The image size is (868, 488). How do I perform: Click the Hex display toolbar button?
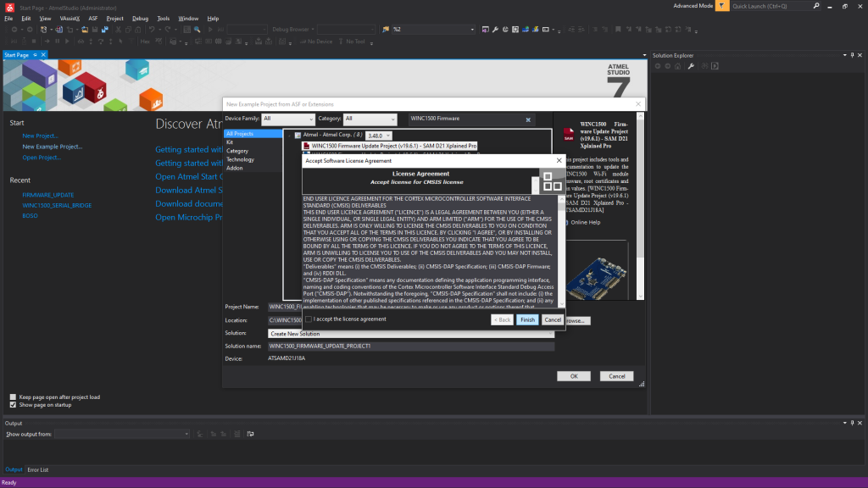(145, 42)
